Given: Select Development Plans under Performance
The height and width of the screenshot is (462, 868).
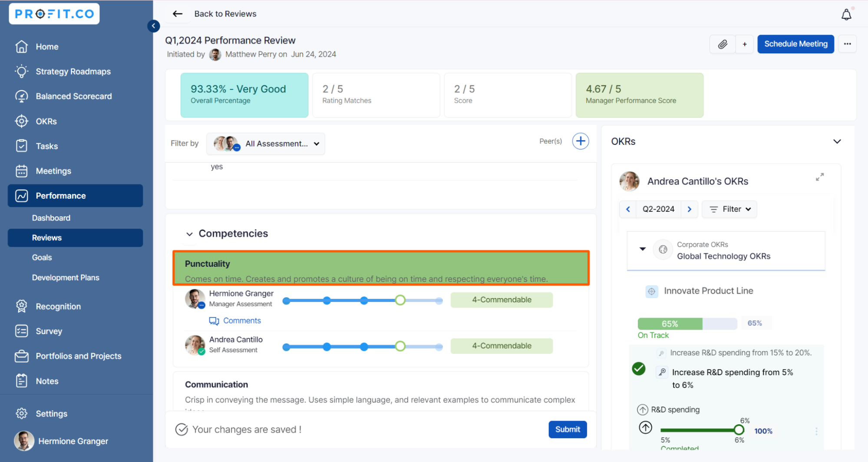Looking at the screenshot, I should (66, 278).
